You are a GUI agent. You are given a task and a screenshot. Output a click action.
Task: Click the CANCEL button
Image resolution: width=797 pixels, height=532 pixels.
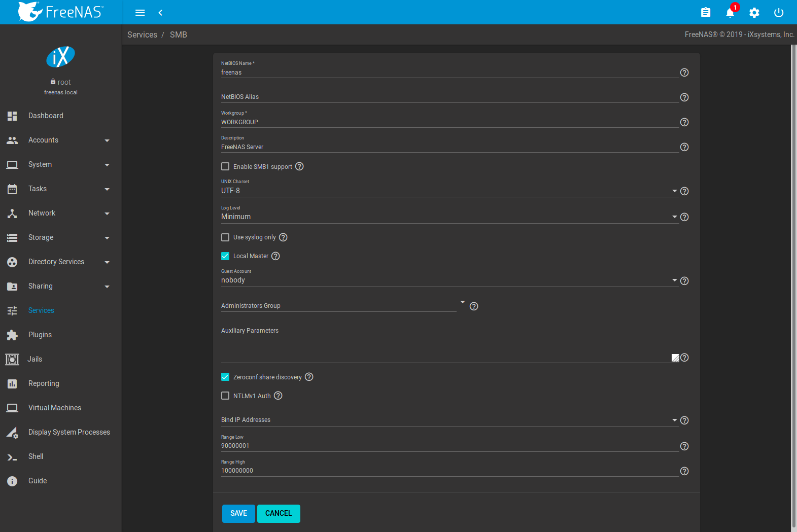click(279, 513)
